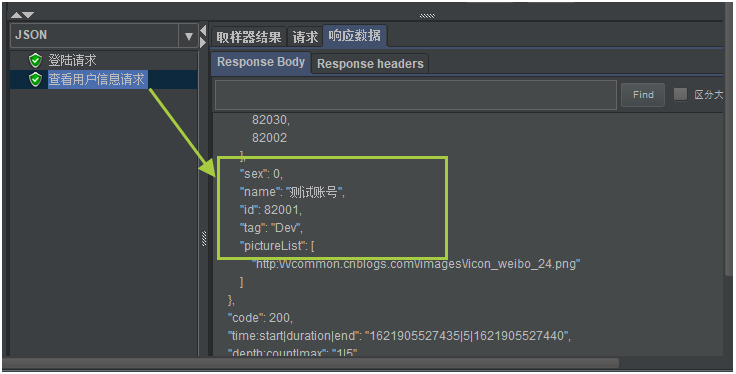Click the JSON combo box label
This screenshot has height=374, width=736.
pos(31,35)
